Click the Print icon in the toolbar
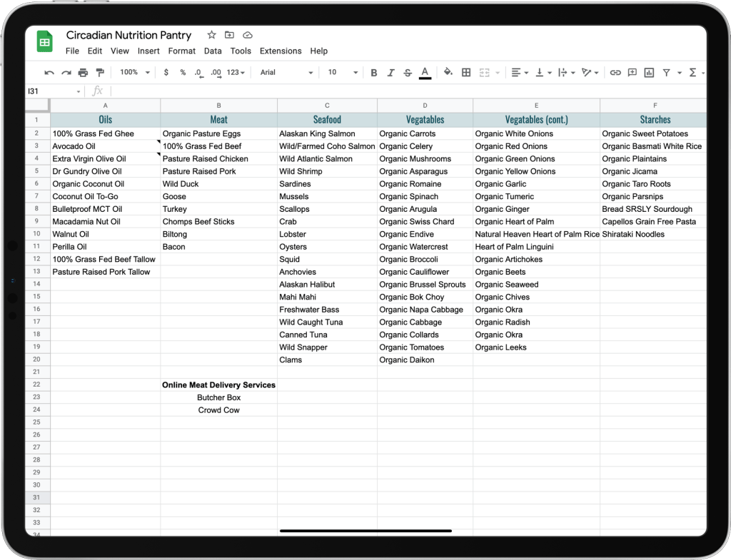The height and width of the screenshot is (560, 731). click(83, 73)
